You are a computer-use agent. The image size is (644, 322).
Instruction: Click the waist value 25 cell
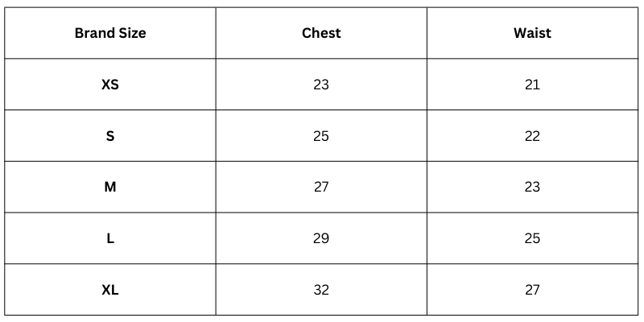tap(532, 238)
